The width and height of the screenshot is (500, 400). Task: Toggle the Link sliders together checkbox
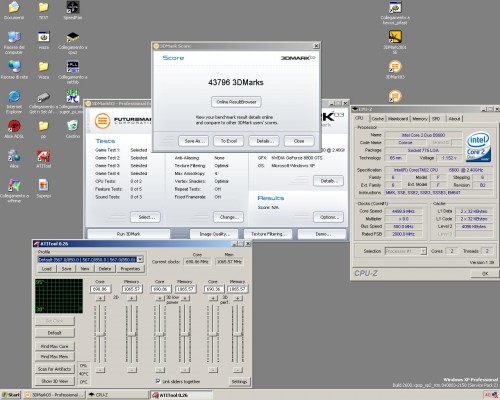pyautogui.click(x=158, y=381)
